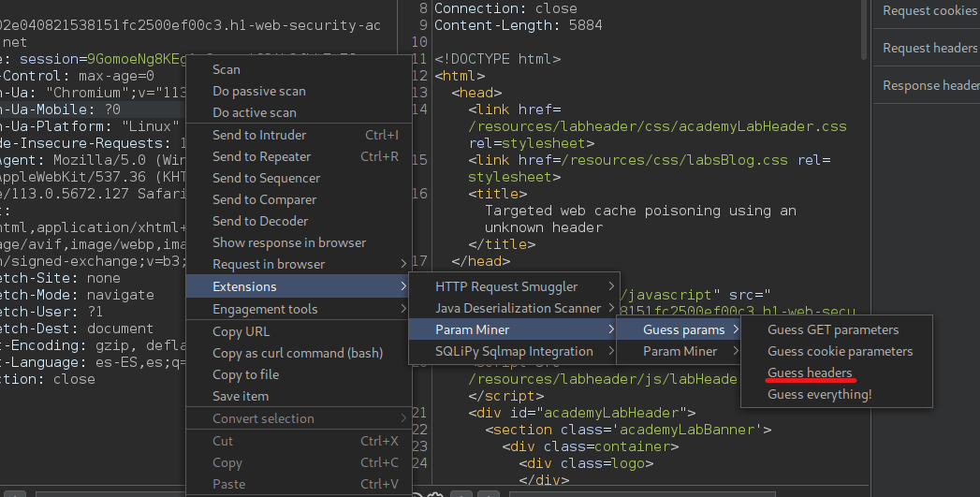Expand SQLiPy Sqlmap Integration submenu
The height and width of the screenshot is (497, 980).
point(514,351)
